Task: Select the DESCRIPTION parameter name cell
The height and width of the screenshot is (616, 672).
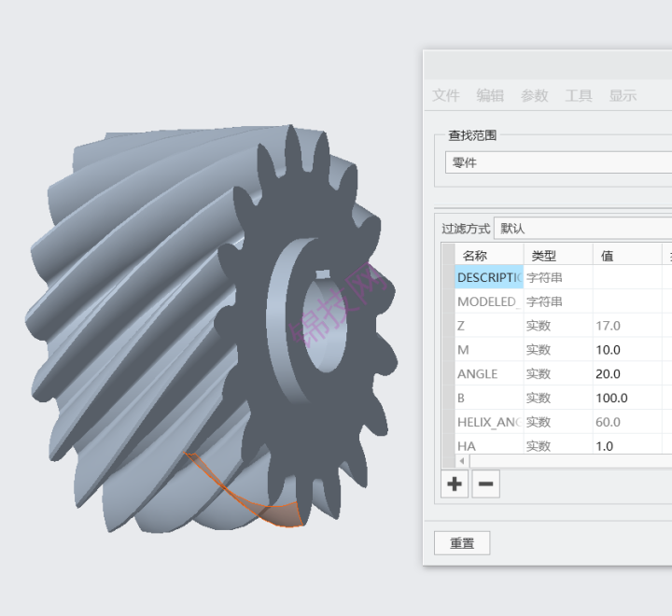Action: 489,277
